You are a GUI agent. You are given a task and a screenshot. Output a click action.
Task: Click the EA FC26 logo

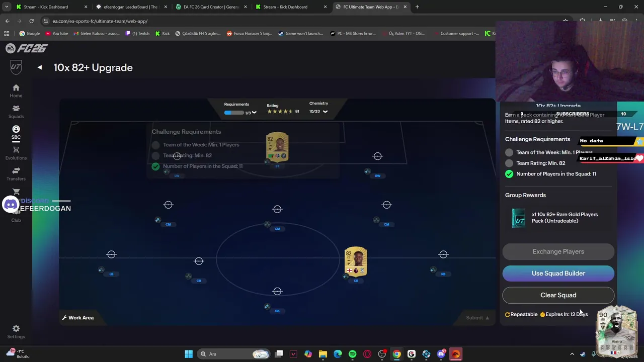point(26,48)
